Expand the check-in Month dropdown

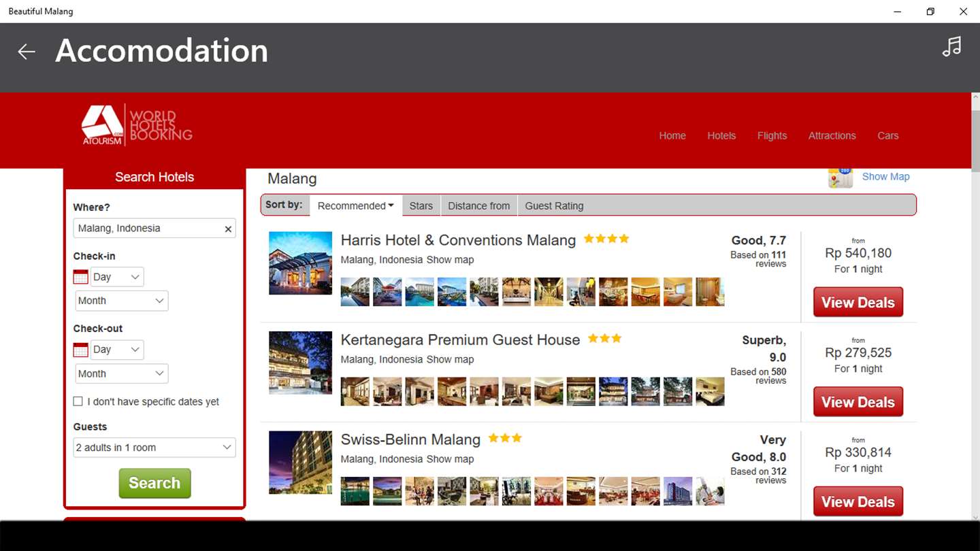click(x=122, y=301)
